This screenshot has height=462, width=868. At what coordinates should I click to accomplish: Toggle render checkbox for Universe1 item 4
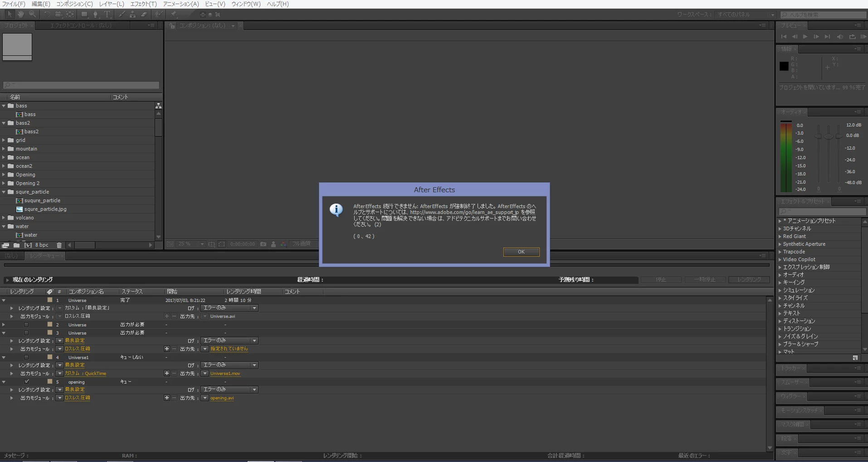click(x=26, y=357)
